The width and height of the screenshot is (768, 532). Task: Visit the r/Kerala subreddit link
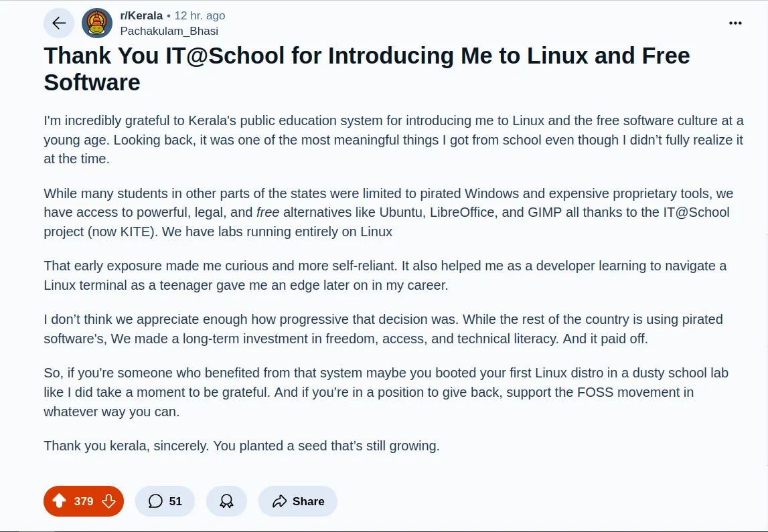pos(141,15)
